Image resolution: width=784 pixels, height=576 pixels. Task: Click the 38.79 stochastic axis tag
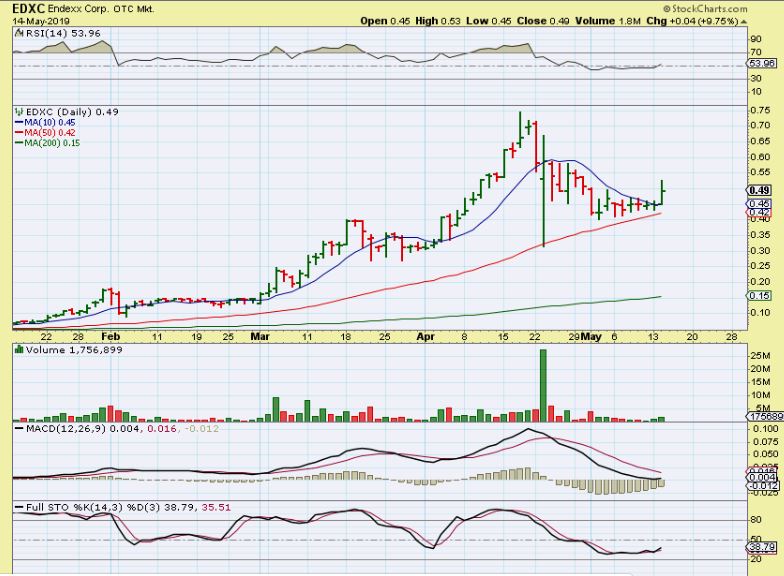click(x=763, y=547)
